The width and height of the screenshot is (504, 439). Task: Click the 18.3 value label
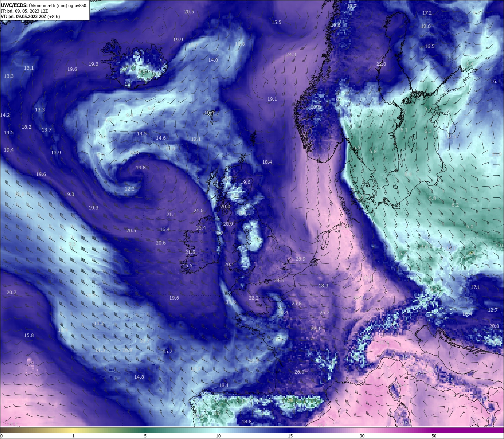point(323,286)
